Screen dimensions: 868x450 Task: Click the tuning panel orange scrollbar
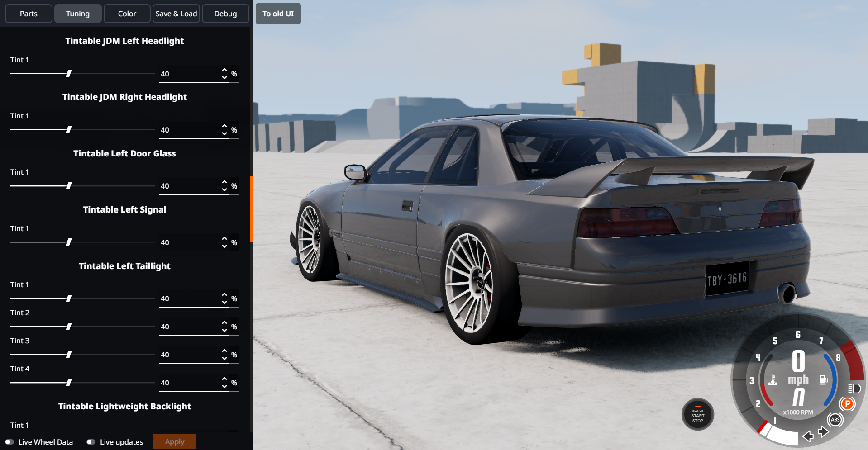coord(251,209)
